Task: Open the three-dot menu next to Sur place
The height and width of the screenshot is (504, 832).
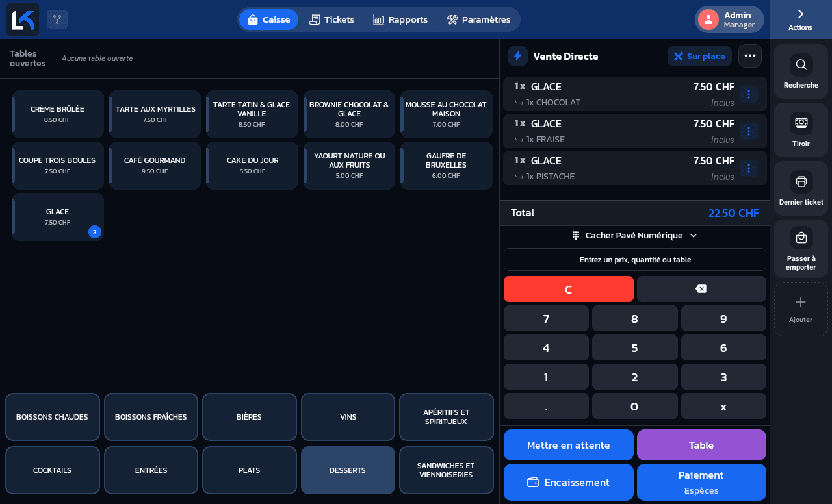Action: pyautogui.click(x=750, y=56)
